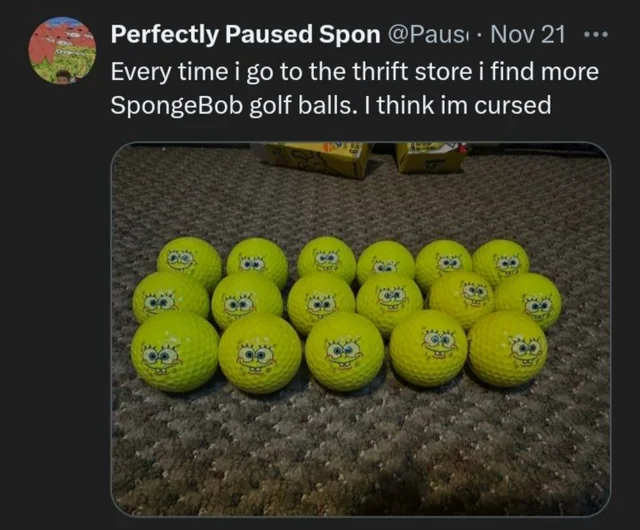Click the Perfectly Paused Spon profile avatar
Viewport: 640px width, 530px height.
[x=62, y=51]
